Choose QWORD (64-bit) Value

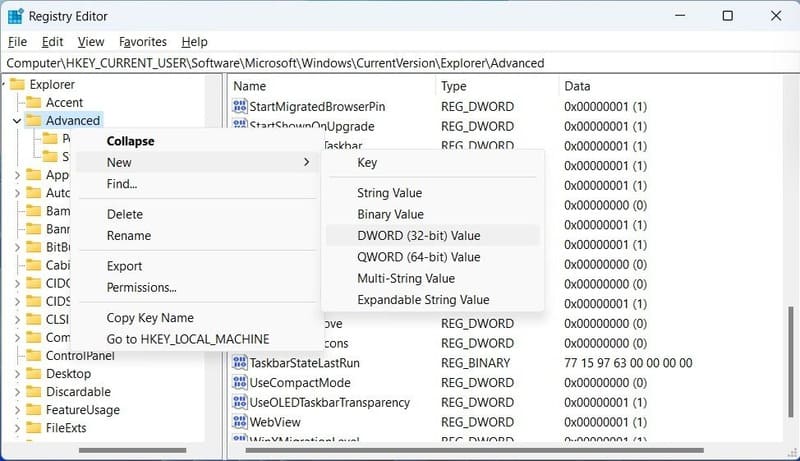[433, 257]
